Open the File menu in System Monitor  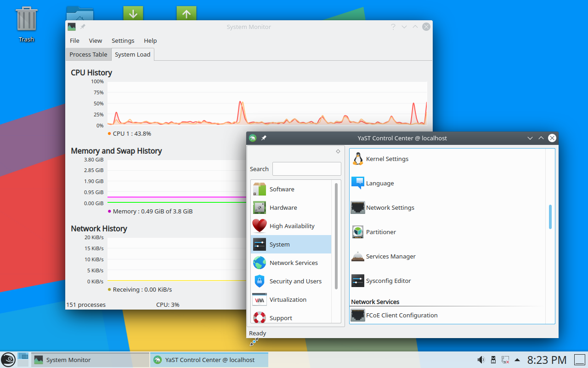74,40
